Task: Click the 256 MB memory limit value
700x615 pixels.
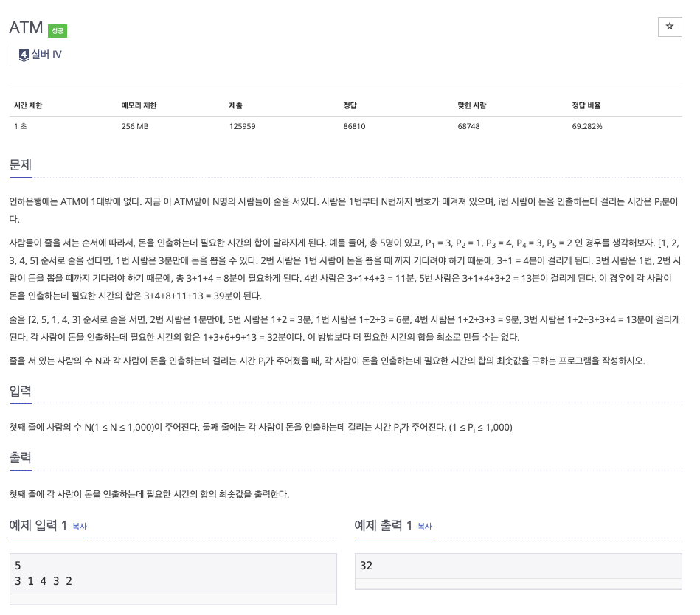Action: [135, 126]
